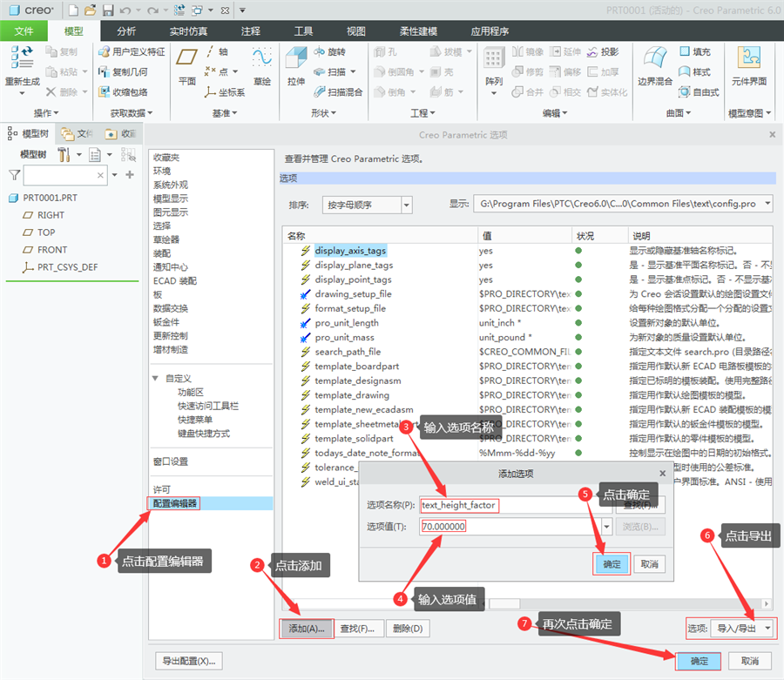Switch to the Live Simulation (实时仿真) tab
This screenshot has height=680, width=784.
188,31
